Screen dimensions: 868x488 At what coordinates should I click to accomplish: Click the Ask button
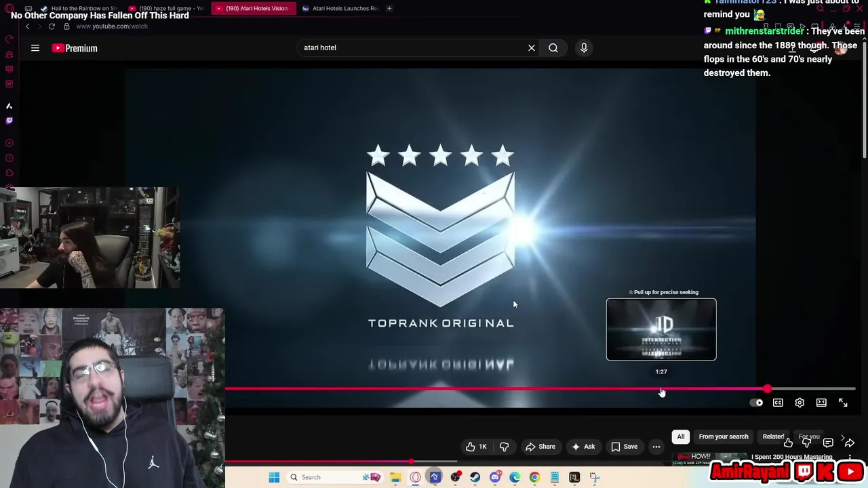(583, 447)
